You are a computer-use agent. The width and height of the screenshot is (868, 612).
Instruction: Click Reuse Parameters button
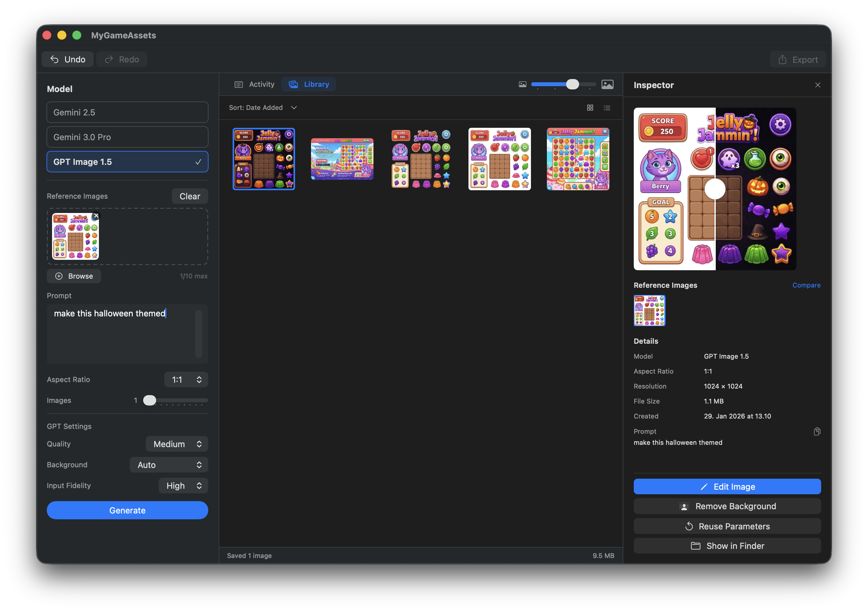727,526
